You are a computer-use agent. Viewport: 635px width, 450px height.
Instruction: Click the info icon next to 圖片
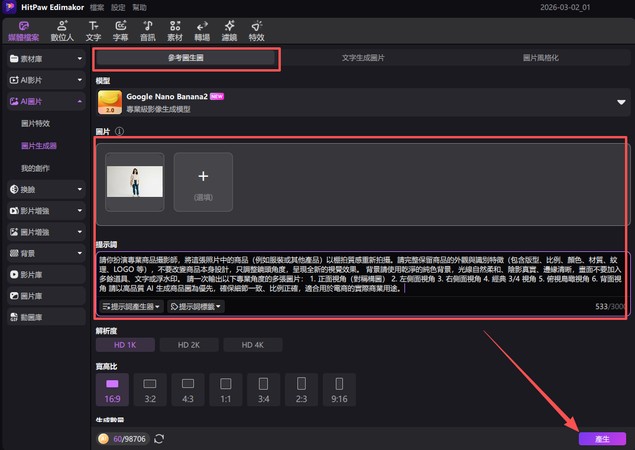pos(119,131)
